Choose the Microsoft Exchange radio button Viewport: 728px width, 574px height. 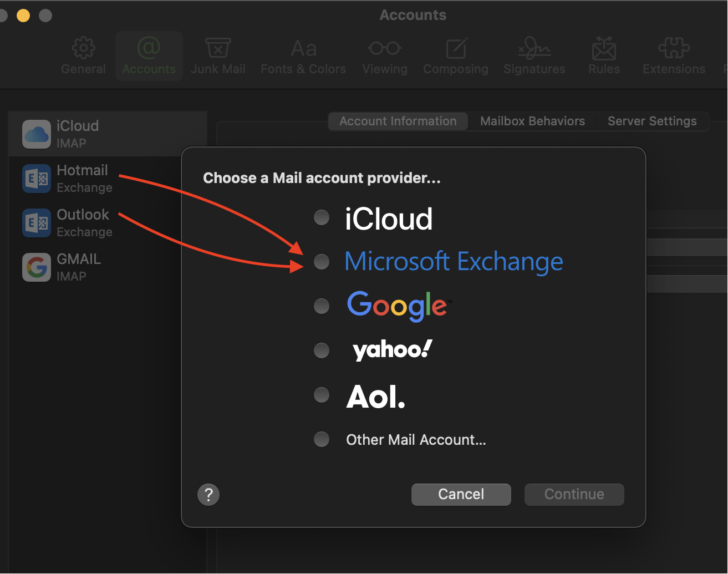(x=322, y=262)
